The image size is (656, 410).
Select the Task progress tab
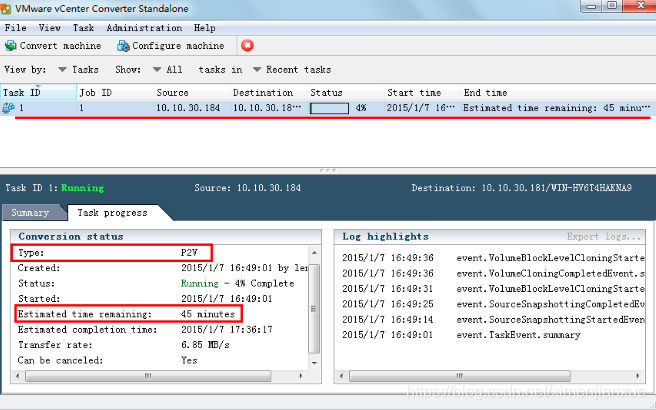click(112, 213)
